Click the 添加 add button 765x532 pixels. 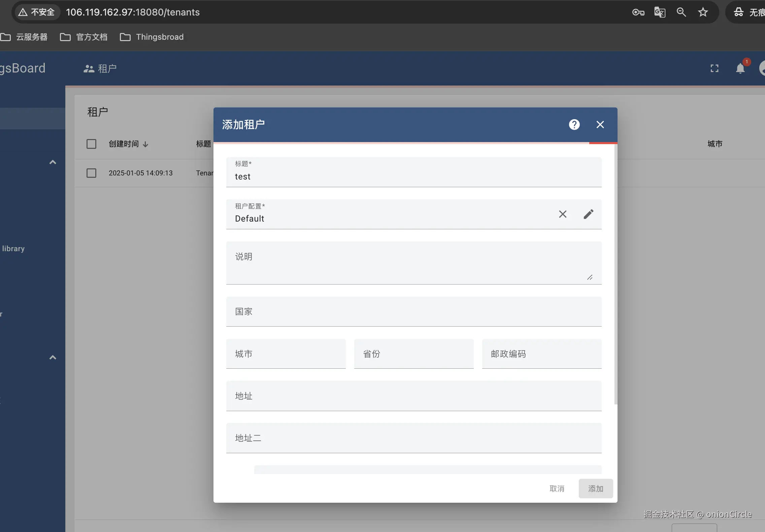pyautogui.click(x=595, y=489)
